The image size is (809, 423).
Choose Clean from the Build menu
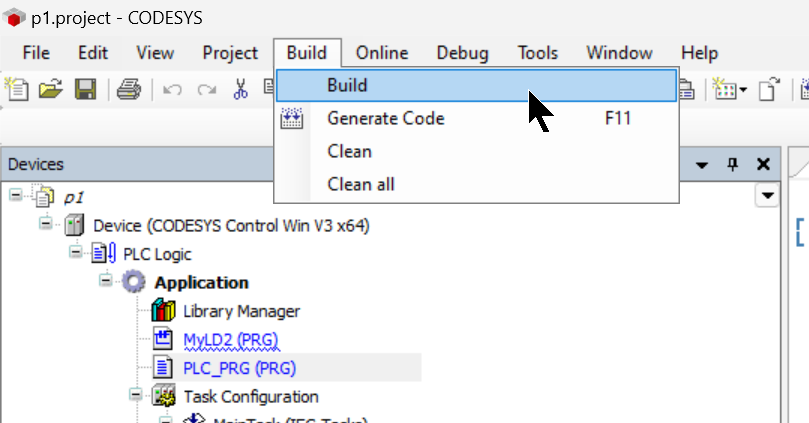click(x=476, y=152)
